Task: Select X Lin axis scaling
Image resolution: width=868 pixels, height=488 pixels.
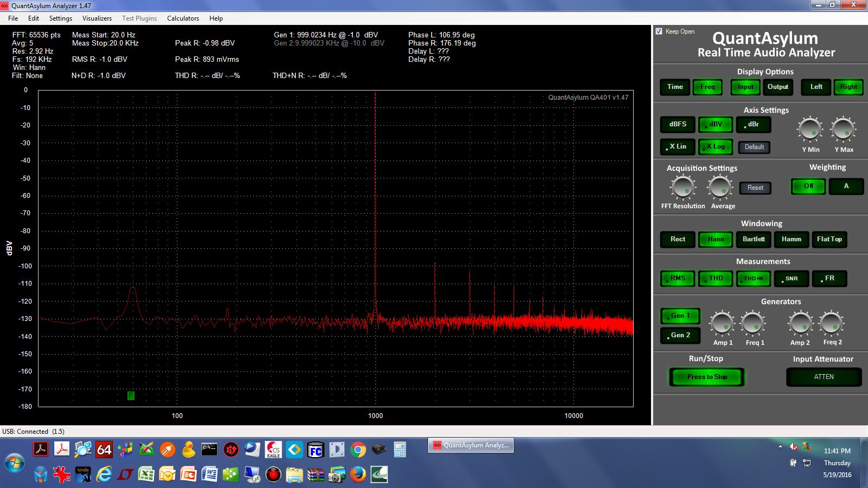Action: tap(678, 146)
